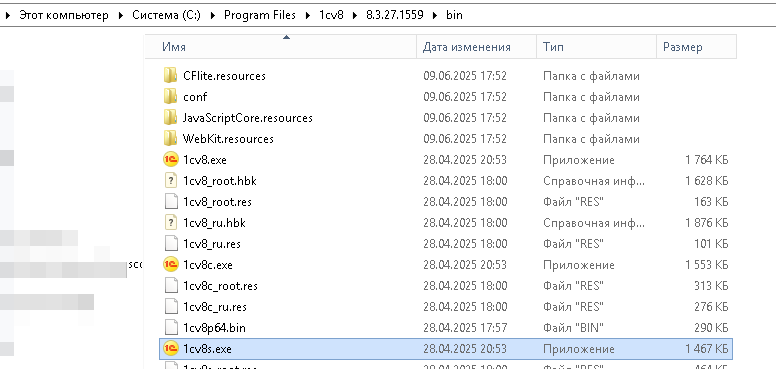This screenshot has width=776, height=369.
Task: Click the 276 КБ size value
Action: click(711, 307)
